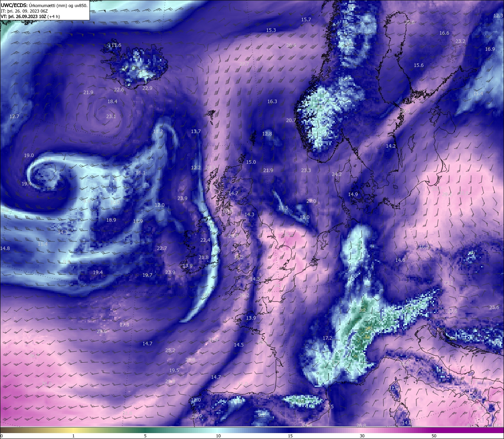The height and width of the screenshot is (439, 504).
Task: Click the 17.2 value over France
Action: [327, 338]
